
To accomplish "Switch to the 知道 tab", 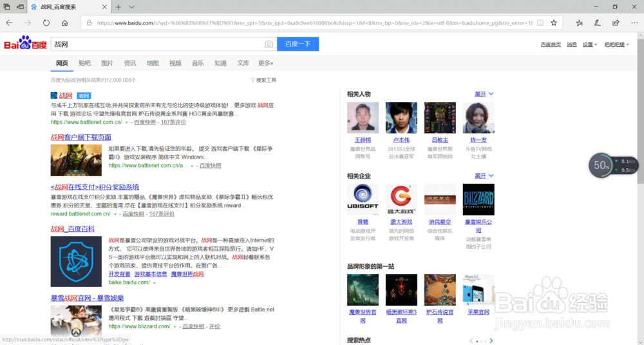I will click(220, 63).
